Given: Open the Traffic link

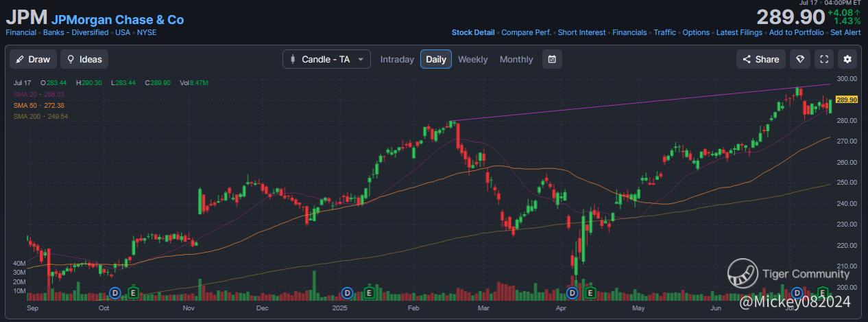Looking at the screenshot, I should 664,32.
